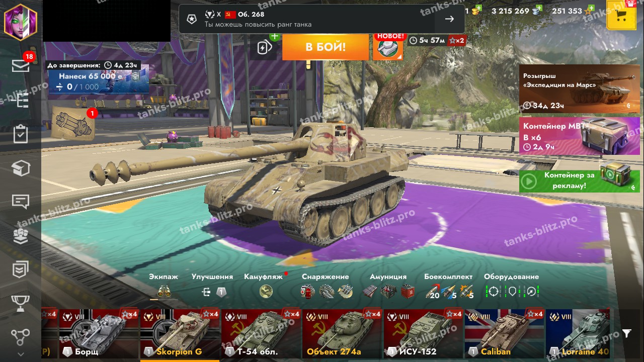Open the tank rank notification arrow

click(x=450, y=19)
